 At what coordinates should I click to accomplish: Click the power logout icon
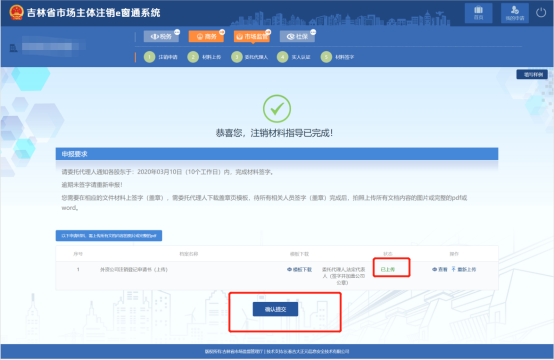[x=541, y=13]
